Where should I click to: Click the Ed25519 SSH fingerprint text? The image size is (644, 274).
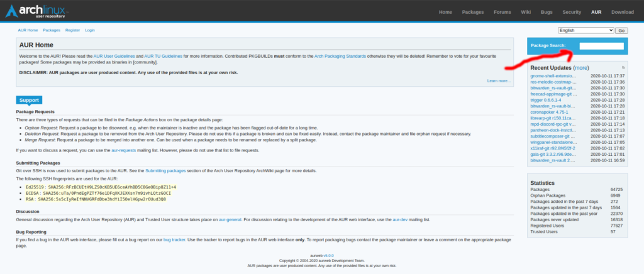[101, 187]
